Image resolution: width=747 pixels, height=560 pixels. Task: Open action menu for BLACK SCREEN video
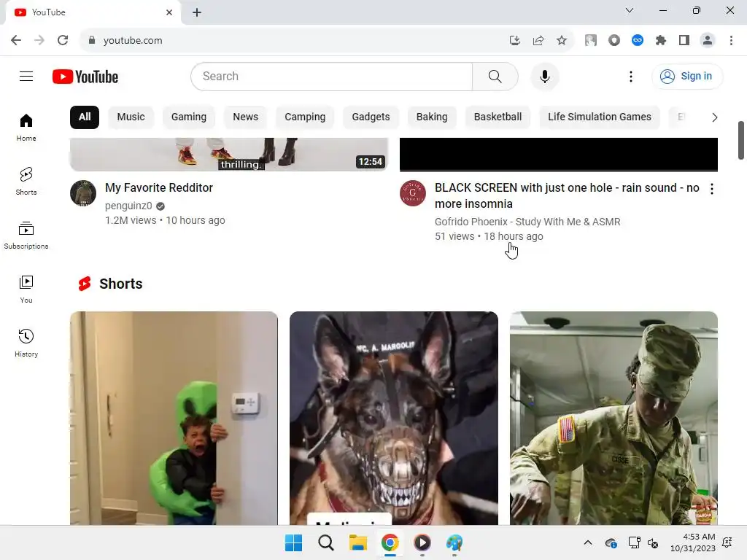tap(712, 189)
